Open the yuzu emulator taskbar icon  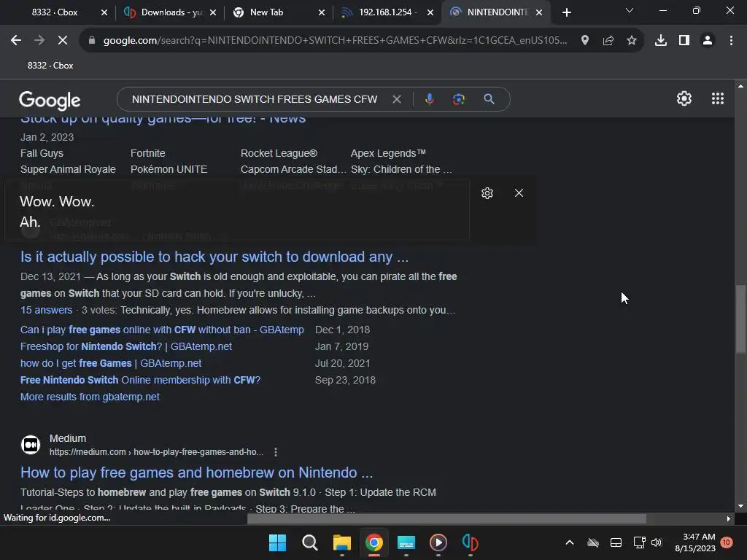[471, 542]
